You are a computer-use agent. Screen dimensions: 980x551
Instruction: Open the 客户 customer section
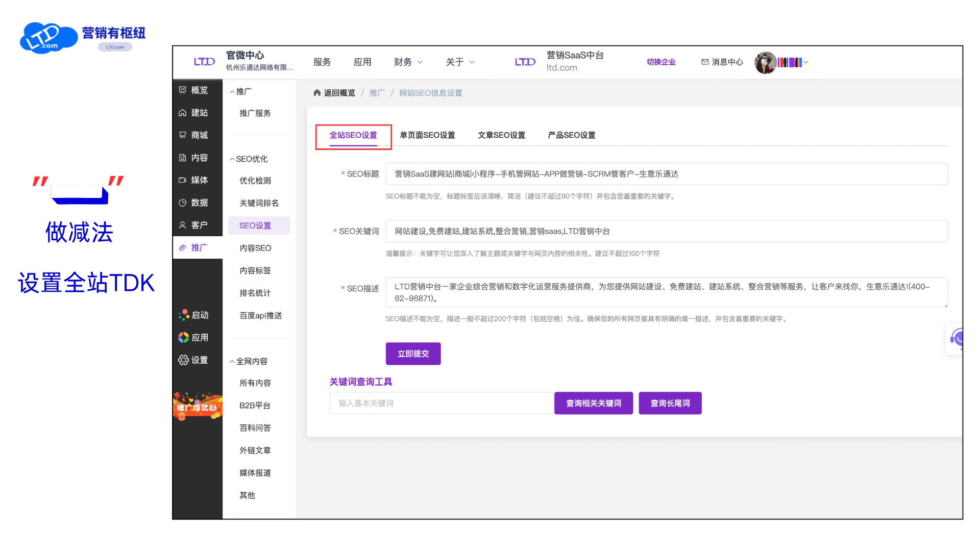point(194,225)
